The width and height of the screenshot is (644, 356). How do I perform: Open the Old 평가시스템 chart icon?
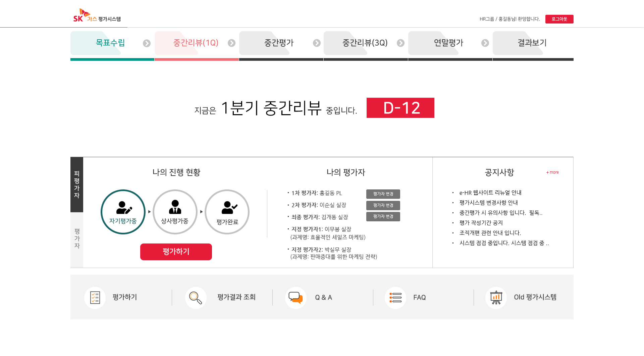click(x=496, y=298)
